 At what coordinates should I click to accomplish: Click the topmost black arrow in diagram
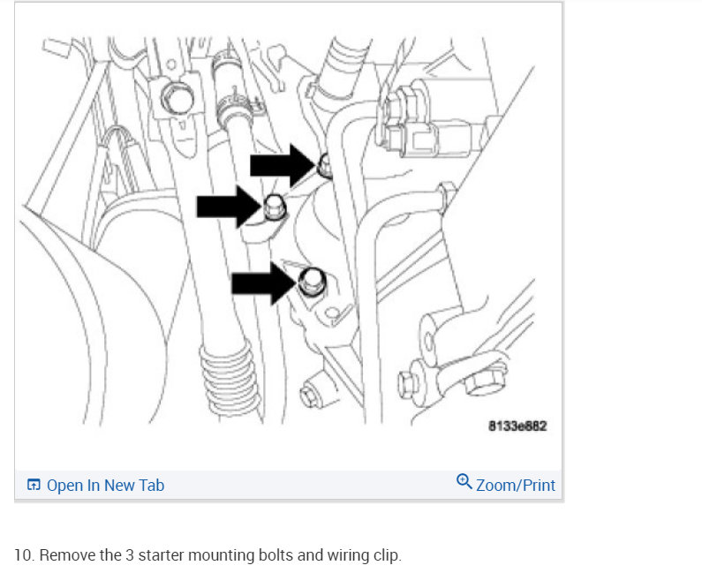tap(283, 165)
